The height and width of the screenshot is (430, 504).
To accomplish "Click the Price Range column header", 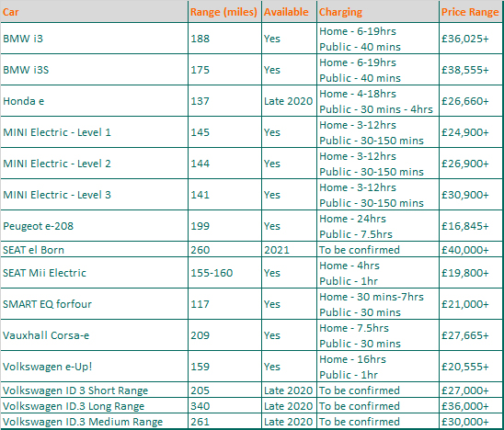I will 471,12.
